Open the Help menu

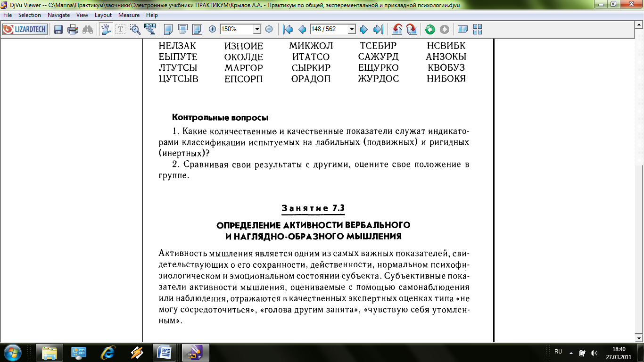152,15
